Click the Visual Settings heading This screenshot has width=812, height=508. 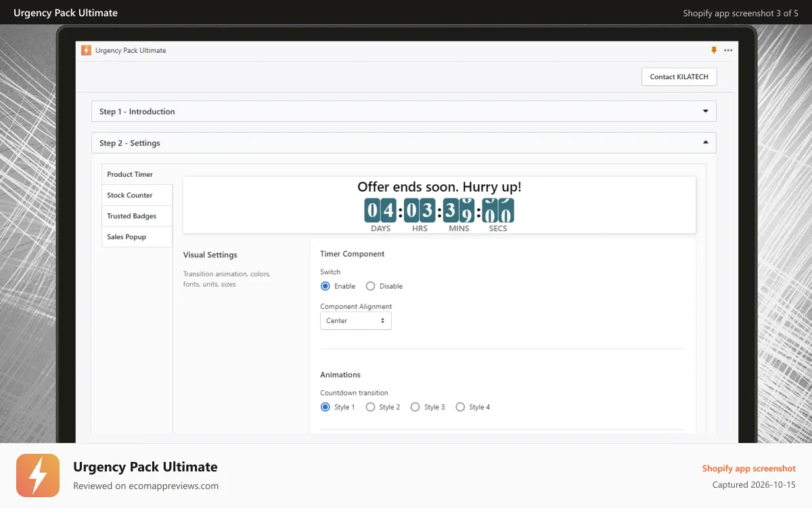(x=210, y=255)
